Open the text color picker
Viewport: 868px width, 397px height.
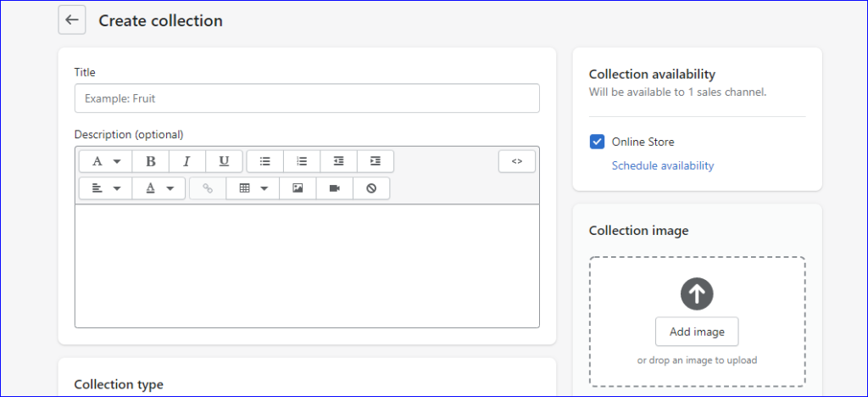tap(159, 188)
